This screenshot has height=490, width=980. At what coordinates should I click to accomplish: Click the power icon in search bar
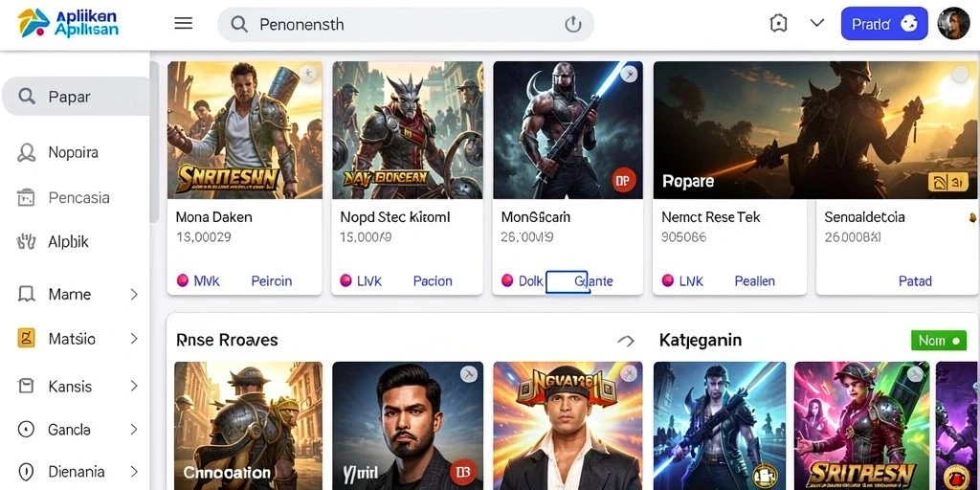[572, 24]
